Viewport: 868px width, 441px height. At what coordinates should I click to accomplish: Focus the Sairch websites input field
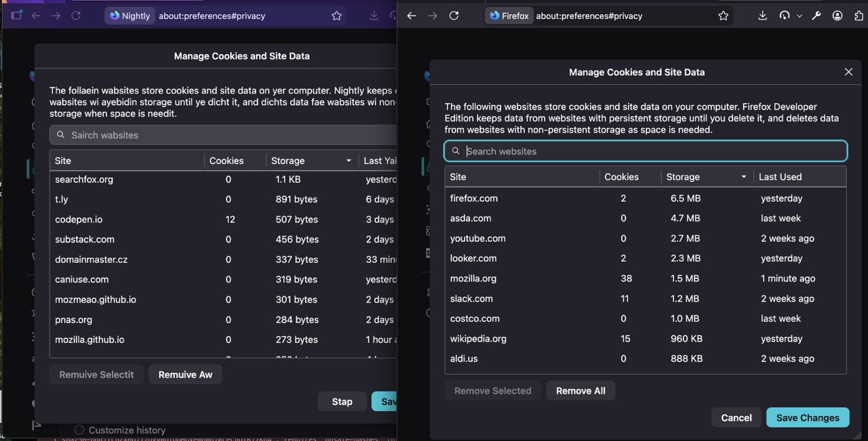tap(224, 135)
